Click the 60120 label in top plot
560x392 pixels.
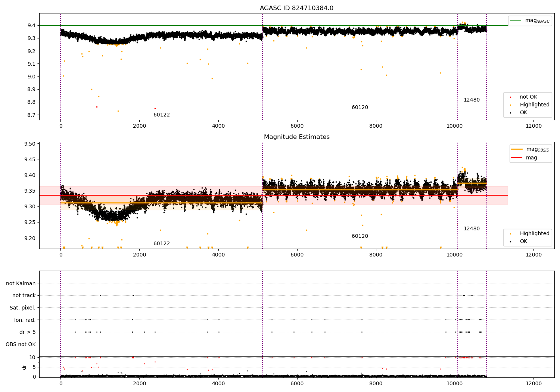[x=360, y=108]
